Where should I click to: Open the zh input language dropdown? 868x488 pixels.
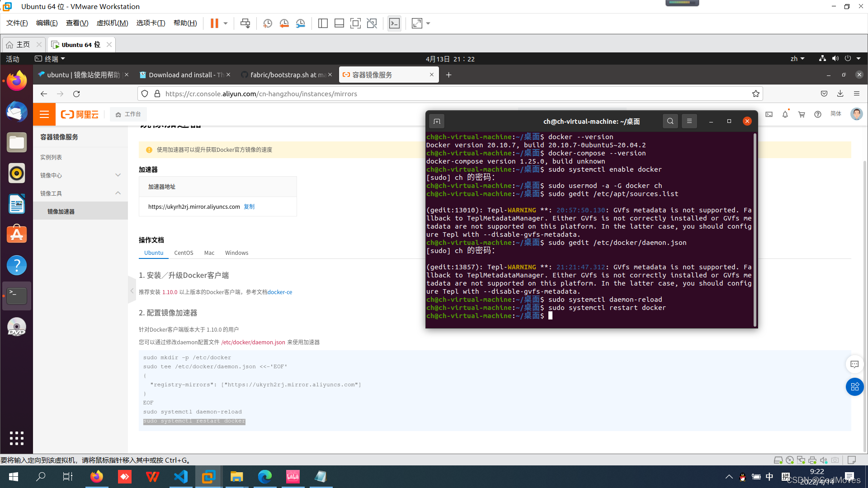tap(797, 59)
